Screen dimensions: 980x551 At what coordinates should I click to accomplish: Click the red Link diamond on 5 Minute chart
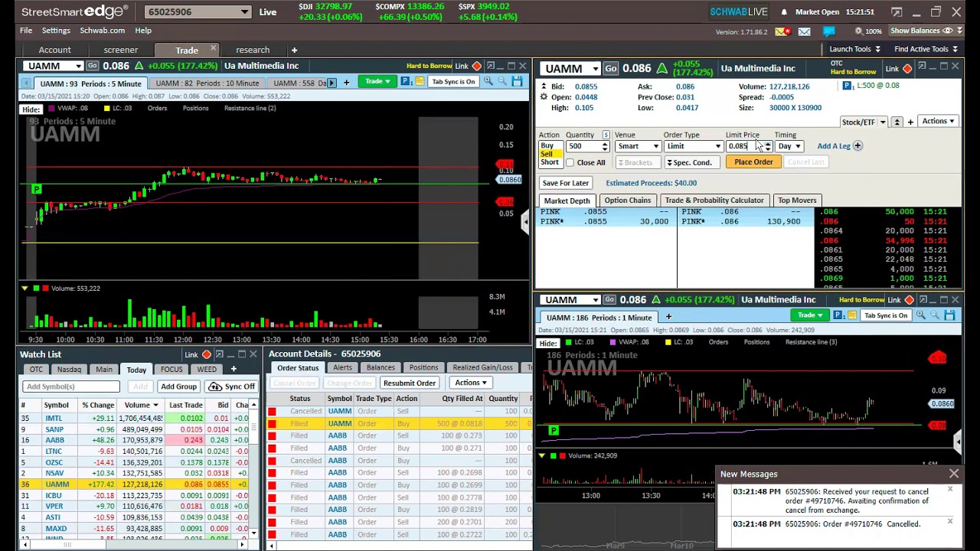point(476,67)
